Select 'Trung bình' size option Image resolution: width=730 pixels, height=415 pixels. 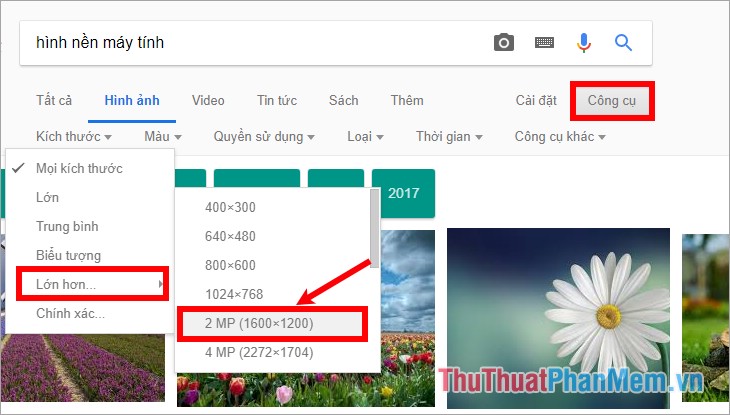(x=90, y=226)
